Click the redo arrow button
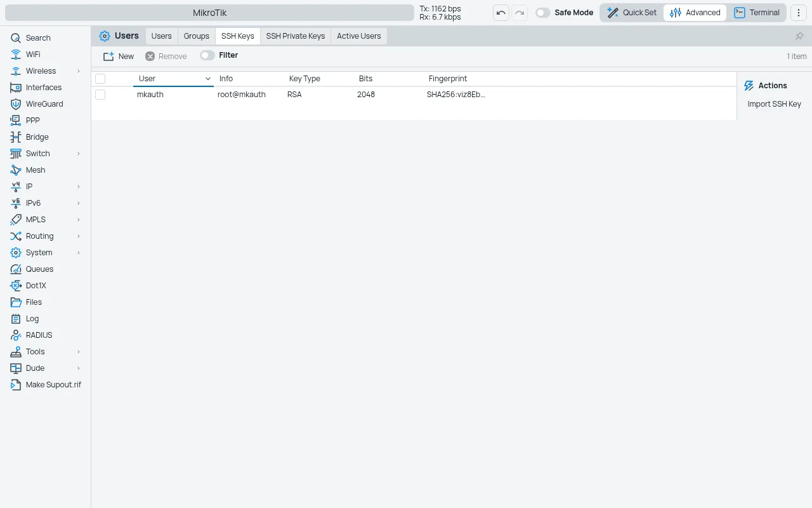The width and height of the screenshot is (812, 508). point(520,13)
